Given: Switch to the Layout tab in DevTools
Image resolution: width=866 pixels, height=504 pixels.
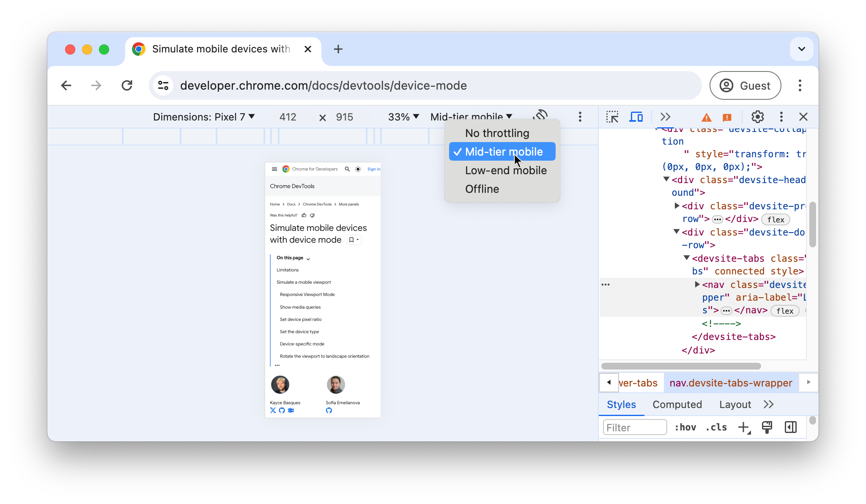Looking at the screenshot, I should 734,404.
